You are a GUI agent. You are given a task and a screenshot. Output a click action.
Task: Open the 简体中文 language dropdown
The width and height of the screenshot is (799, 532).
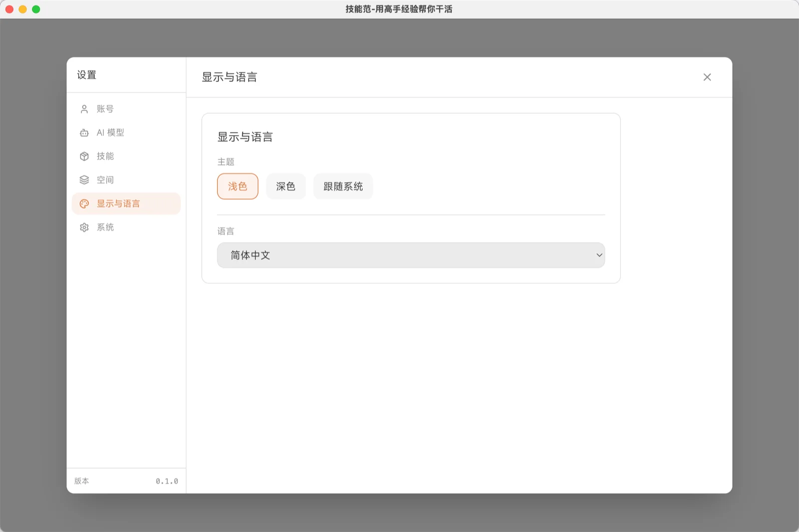pyautogui.click(x=399, y=255)
